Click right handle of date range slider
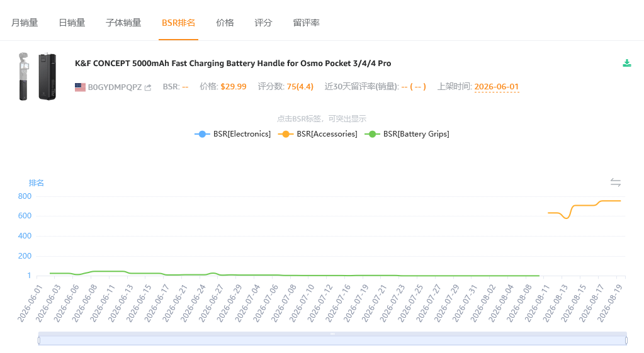The height and width of the screenshot is (353, 644). coord(626,340)
